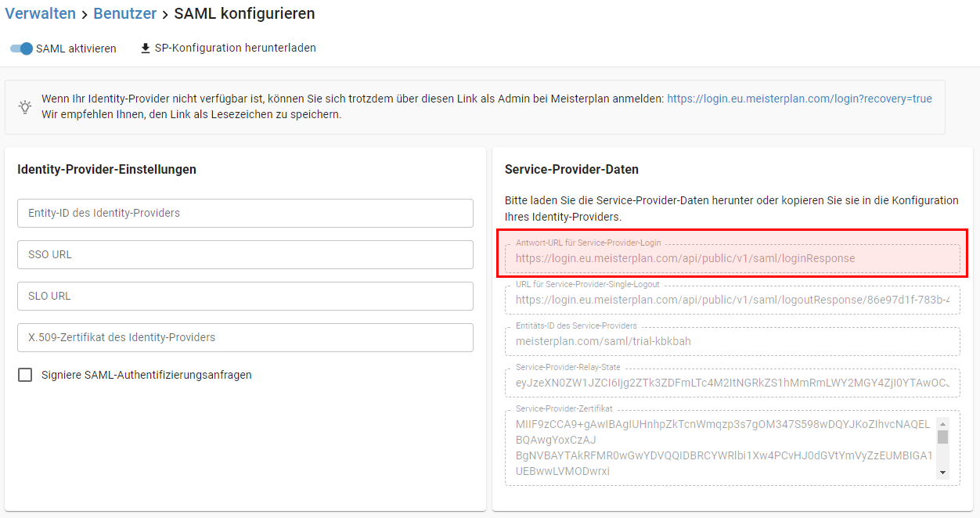Click the certificate scrollbar up arrow
This screenshot has width=980, height=518.
(942, 423)
